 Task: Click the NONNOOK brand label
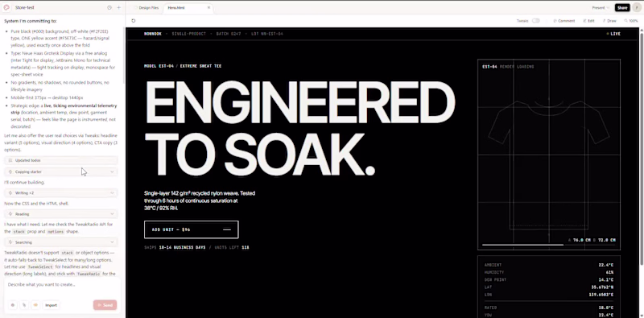coord(153,34)
